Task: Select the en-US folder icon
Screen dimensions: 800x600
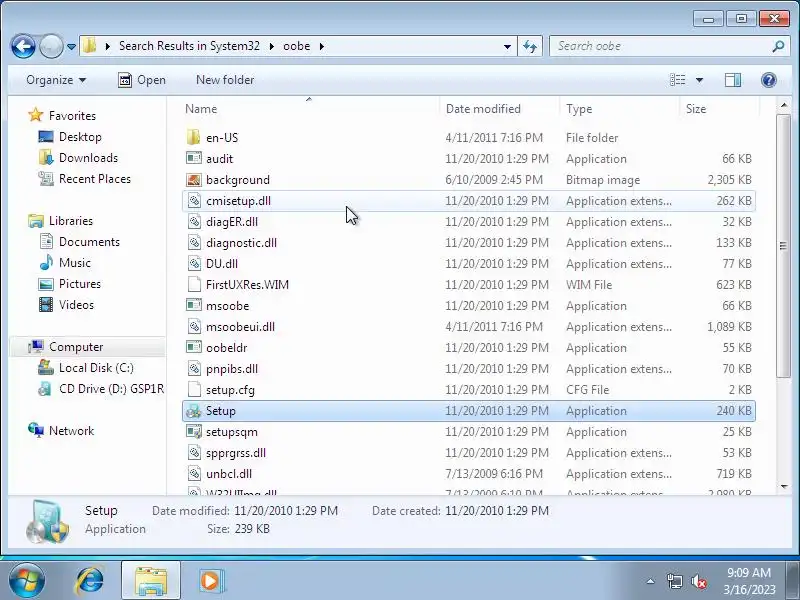Action: click(193, 137)
